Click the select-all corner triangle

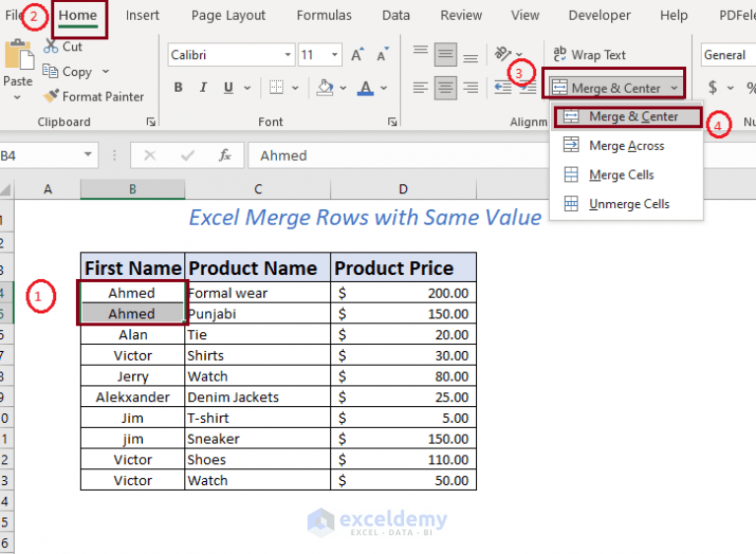point(6,189)
